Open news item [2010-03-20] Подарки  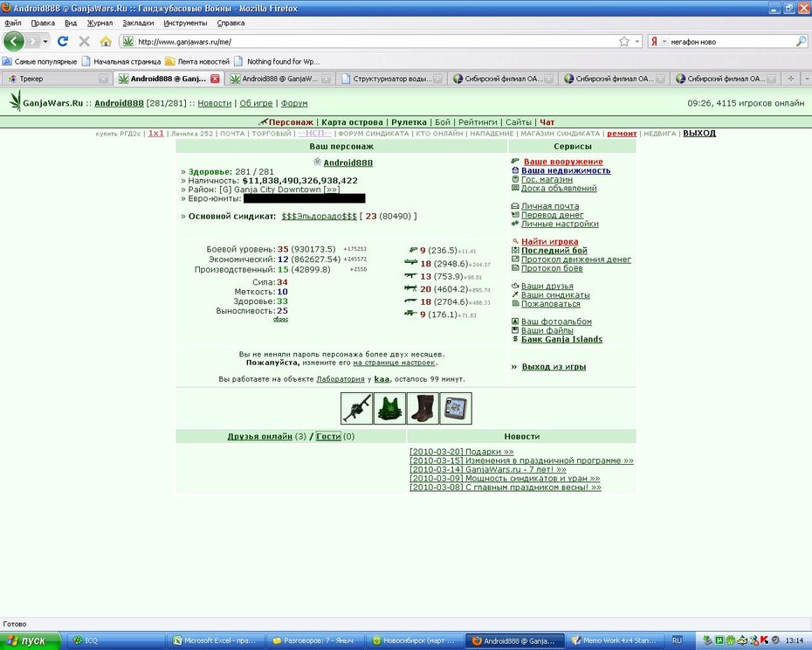point(461,452)
